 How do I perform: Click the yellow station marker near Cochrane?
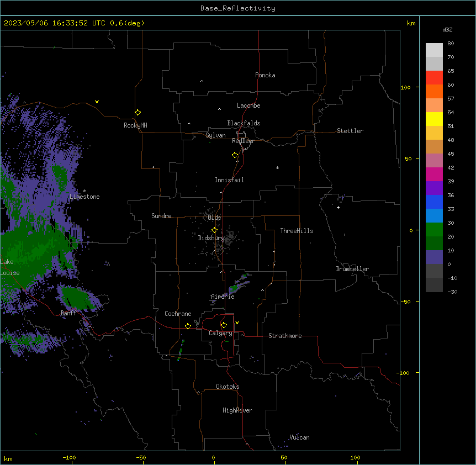(x=188, y=326)
